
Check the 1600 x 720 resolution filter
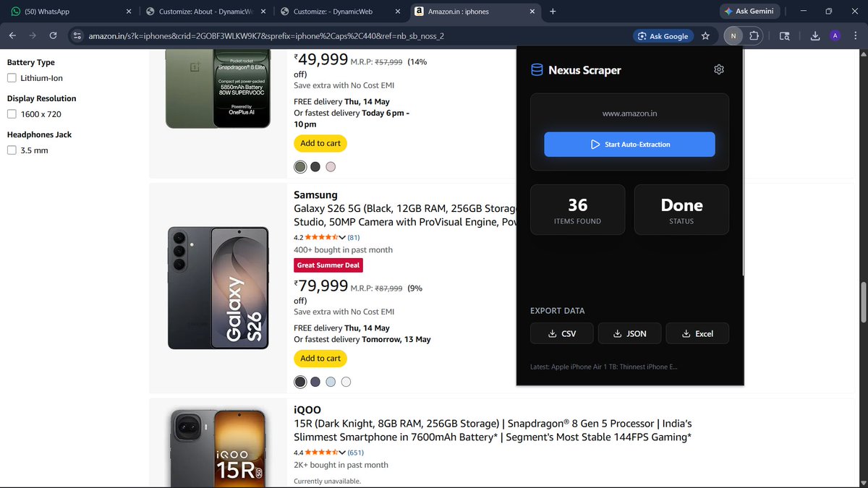pos(12,114)
